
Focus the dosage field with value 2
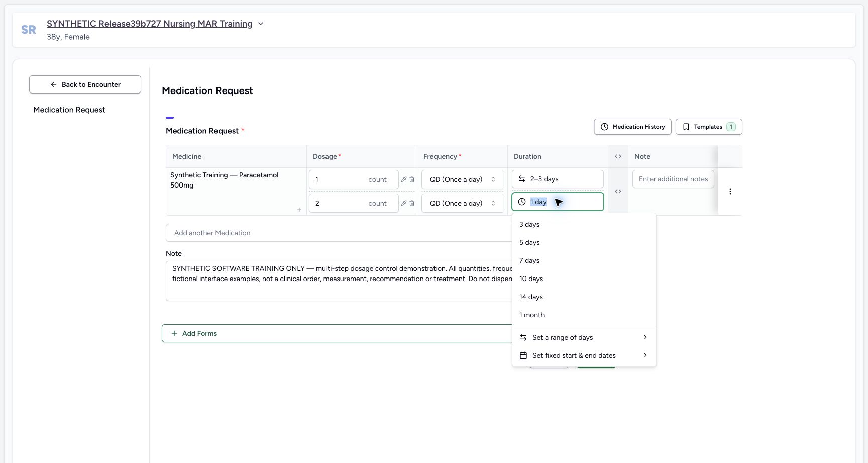coord(354,203)
